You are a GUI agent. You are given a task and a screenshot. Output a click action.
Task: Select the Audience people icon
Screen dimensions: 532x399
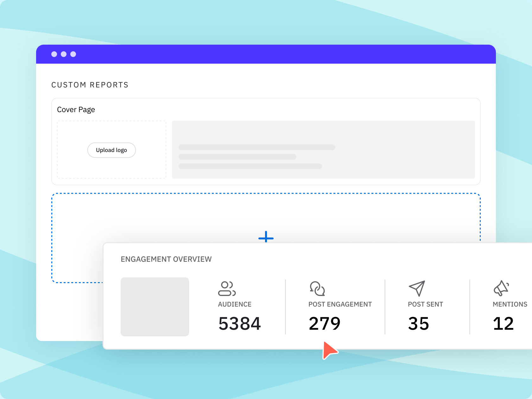[227, 288]
